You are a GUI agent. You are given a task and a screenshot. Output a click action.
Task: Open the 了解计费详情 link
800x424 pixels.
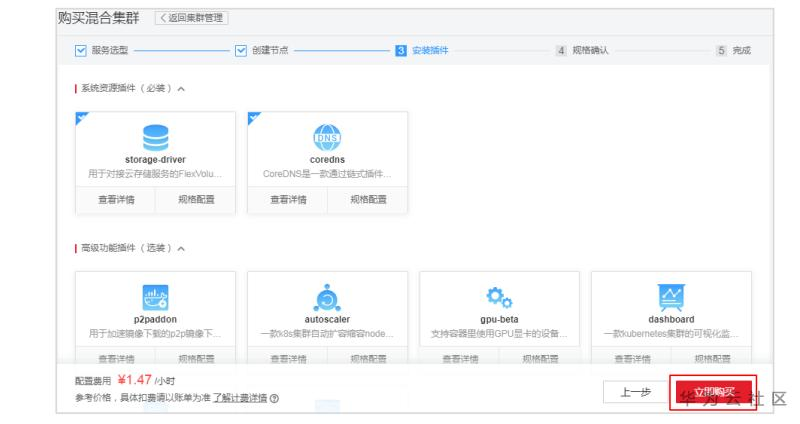pyautogui.click(x=240, y=398)
